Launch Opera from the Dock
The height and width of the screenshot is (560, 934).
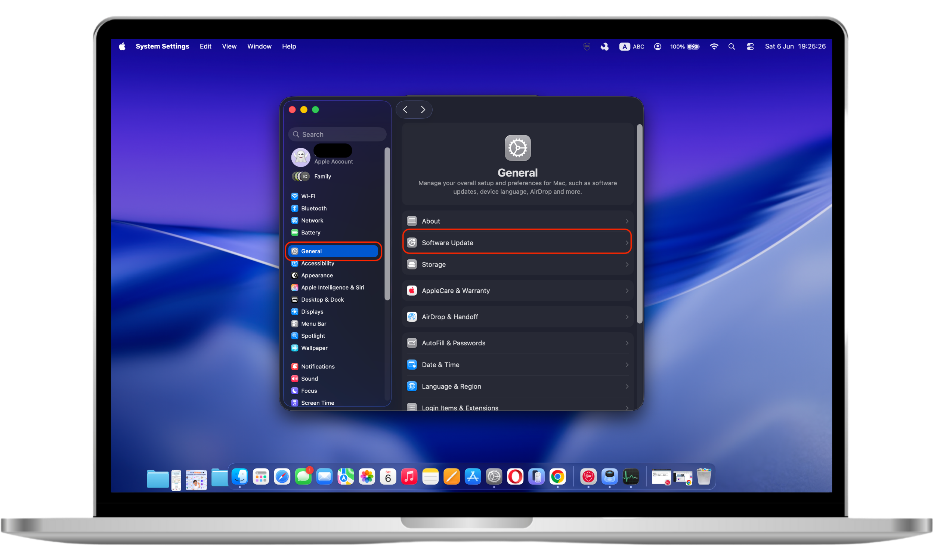point(515,477)
